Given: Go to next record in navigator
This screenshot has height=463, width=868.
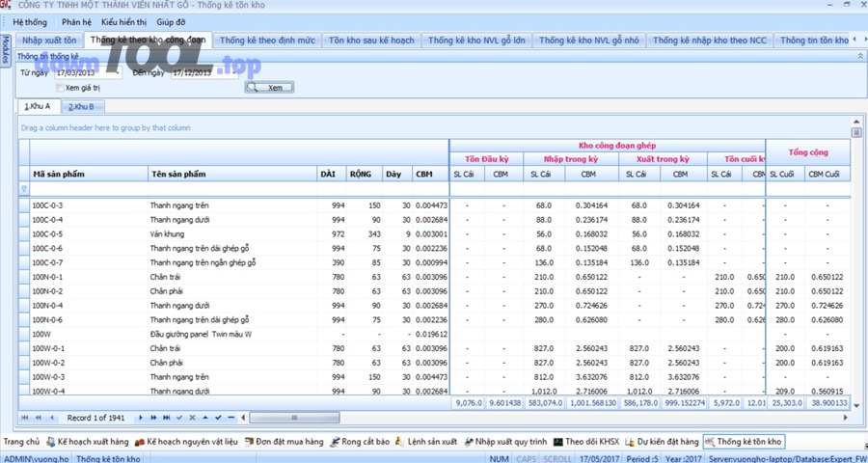Looking at the screenshot, I should click(141, 418).
